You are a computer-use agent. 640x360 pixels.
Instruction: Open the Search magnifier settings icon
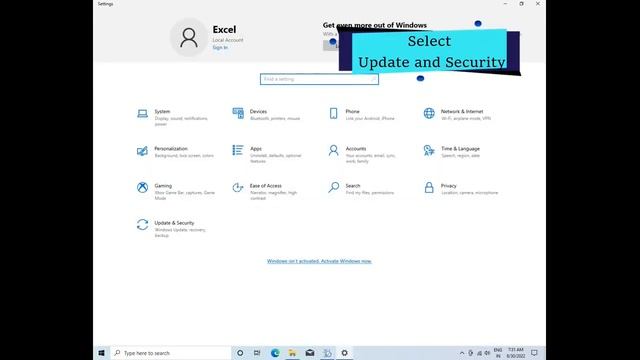[333, 187]
